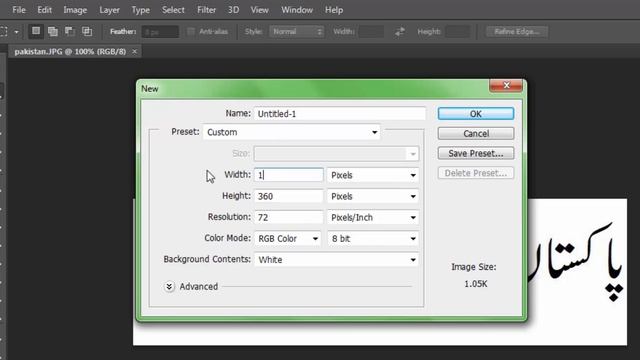Image resolution: width=640 pixels, height=360 pixels.
Task: Click the Cancel button
Action: click(x=476, y=133)
